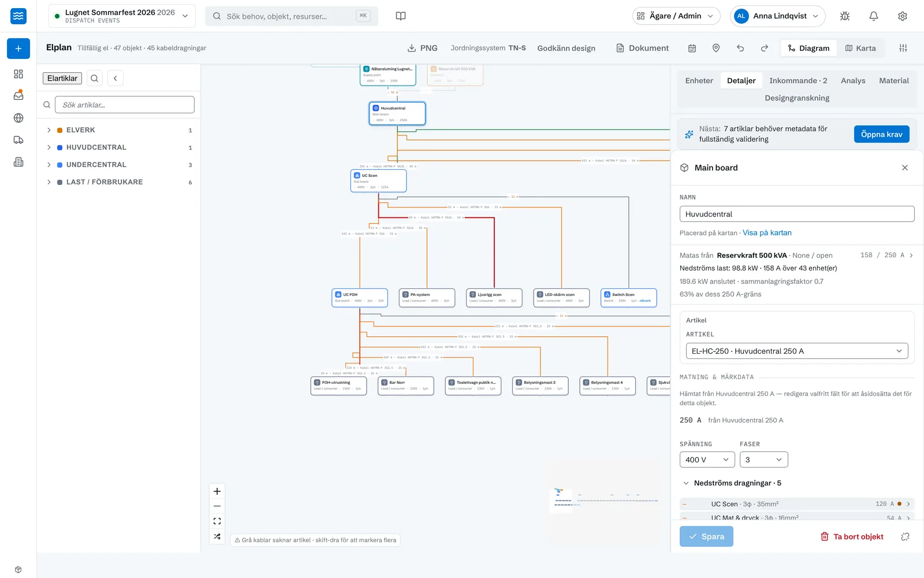924x578 pixels.
Task: Open the Analys tab
Action: 853,80
